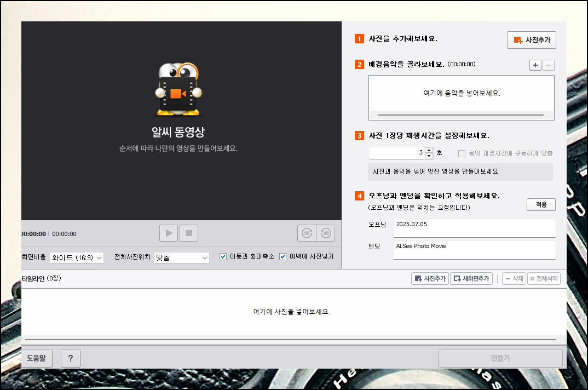Edit the 엔딩 text field ALSee Photo Movie
588x390 pixels.
click(x=474, y=250)
